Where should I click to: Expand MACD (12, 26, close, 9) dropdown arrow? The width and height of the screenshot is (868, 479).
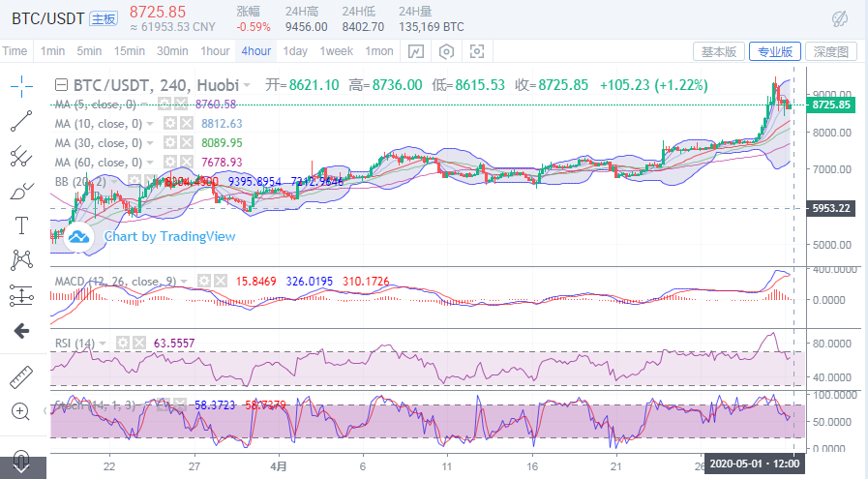click(184, 282)
